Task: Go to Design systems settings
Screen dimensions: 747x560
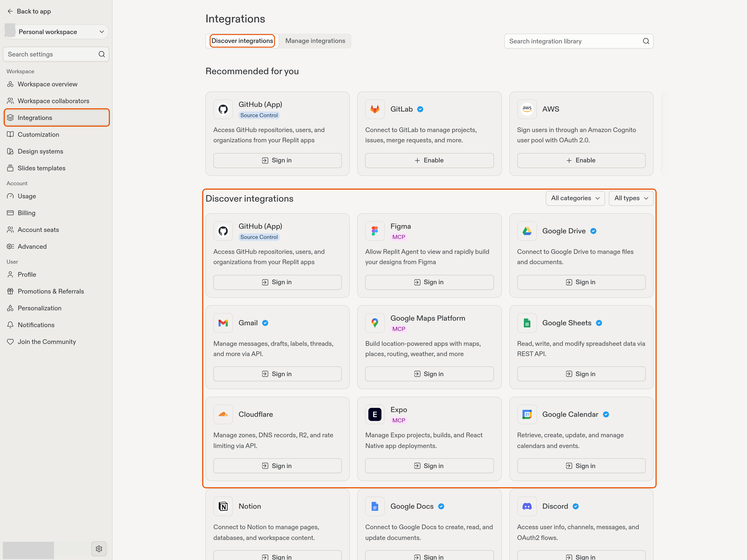Action: tap(56, 151)
